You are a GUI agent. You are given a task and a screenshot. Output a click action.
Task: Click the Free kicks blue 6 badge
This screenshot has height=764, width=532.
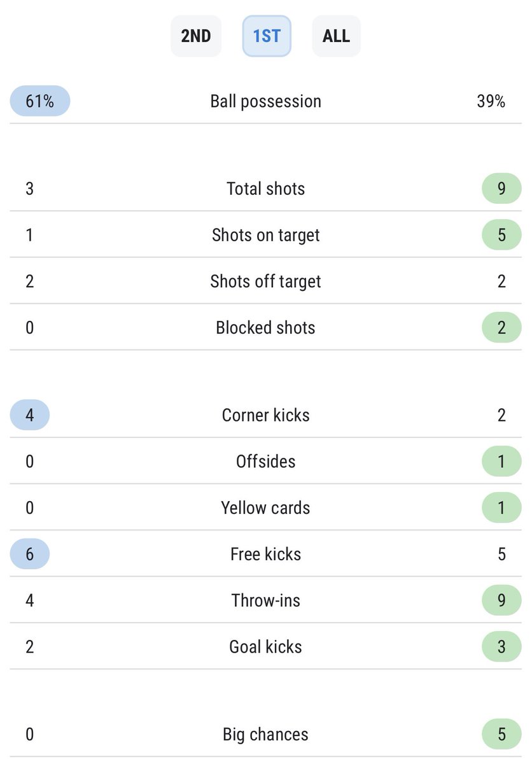(29, 554)
